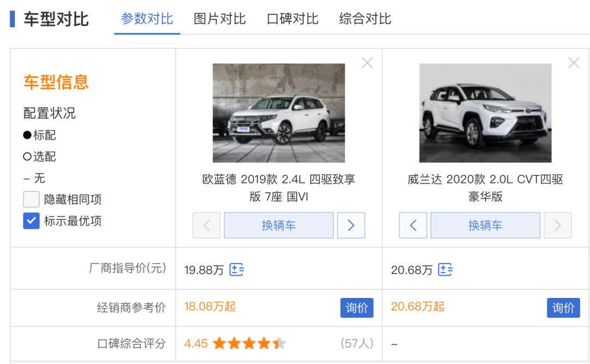Click right arrow next to 威兰达 换辆车

pos(558,225)
